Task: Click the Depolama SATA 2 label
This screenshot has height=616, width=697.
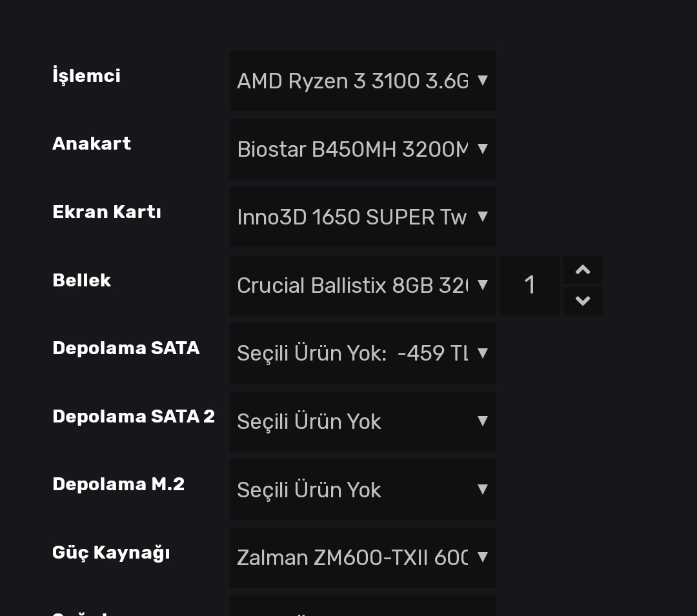Action: point(134,417)
